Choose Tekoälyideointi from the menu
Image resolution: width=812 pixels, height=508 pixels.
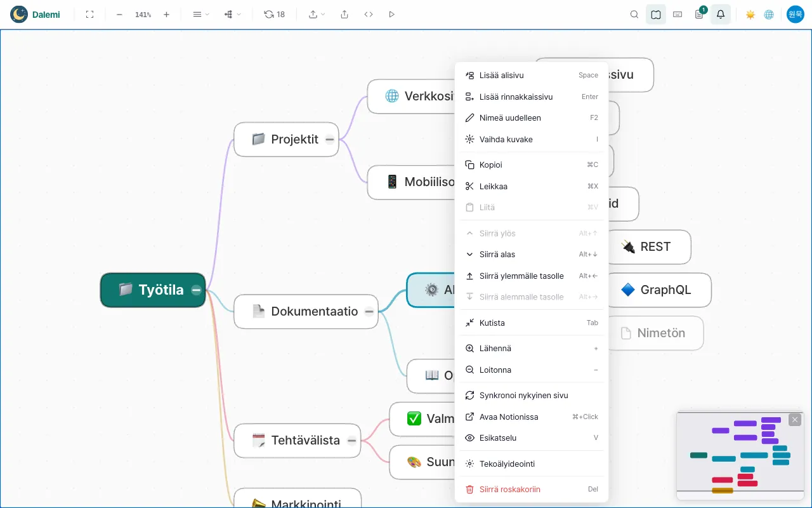pyautogui.click(x=532, y=464)
